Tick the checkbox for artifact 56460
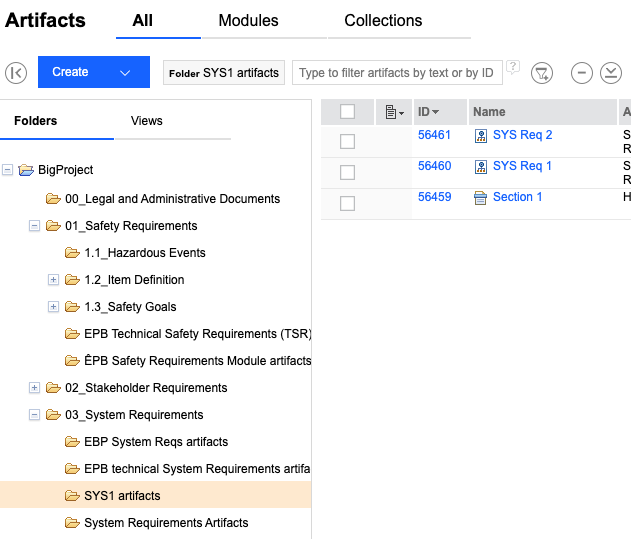The height and width of the screenshot is (539, 631). (x=347, y=172)
